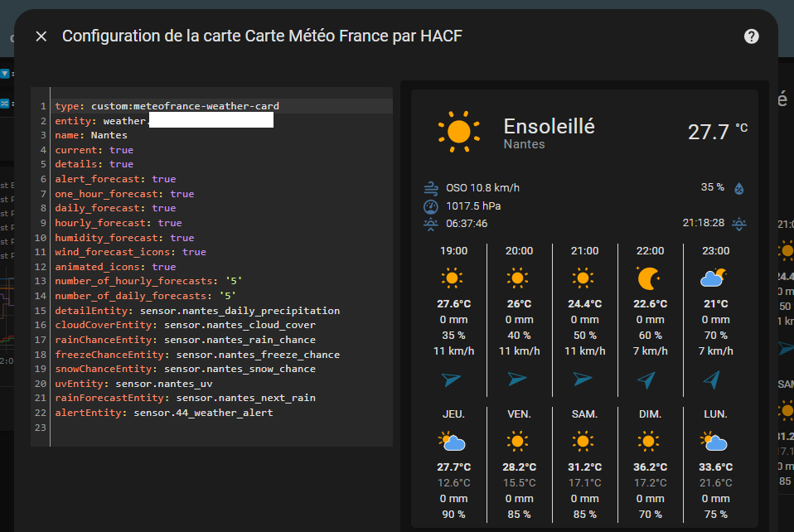794x532 pixels.
Task: Click the name: Nantes line in editor
Action: [91, 135]
